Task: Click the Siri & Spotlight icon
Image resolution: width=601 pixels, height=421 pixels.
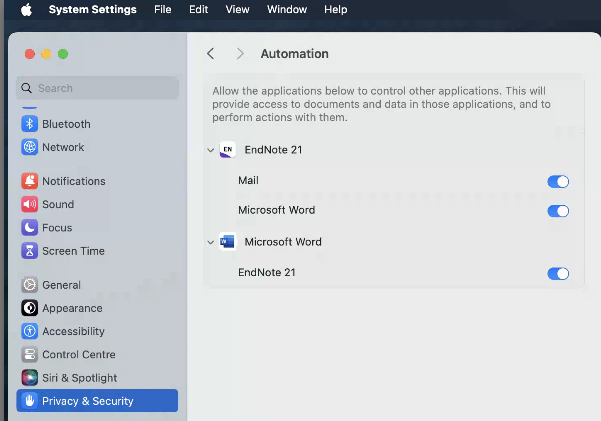Action: coord(30,378)
